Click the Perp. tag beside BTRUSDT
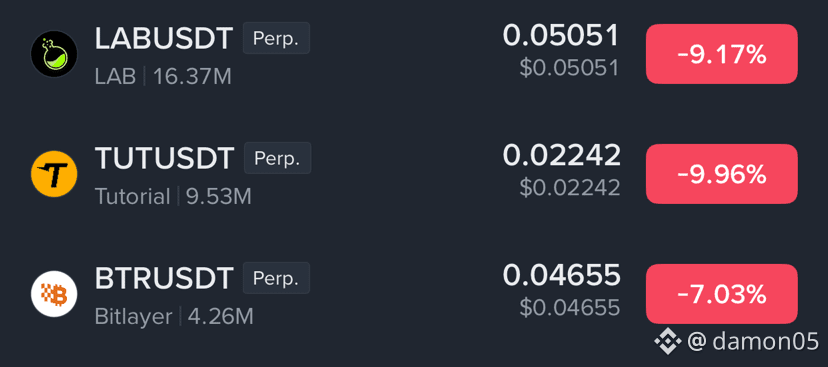 tap(276, 278)
